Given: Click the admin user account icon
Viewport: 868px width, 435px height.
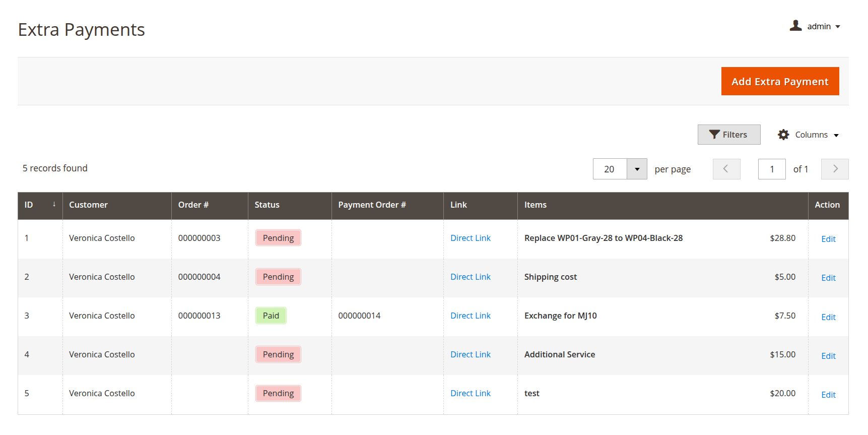Looking at the screenshot, I should 795,26.
